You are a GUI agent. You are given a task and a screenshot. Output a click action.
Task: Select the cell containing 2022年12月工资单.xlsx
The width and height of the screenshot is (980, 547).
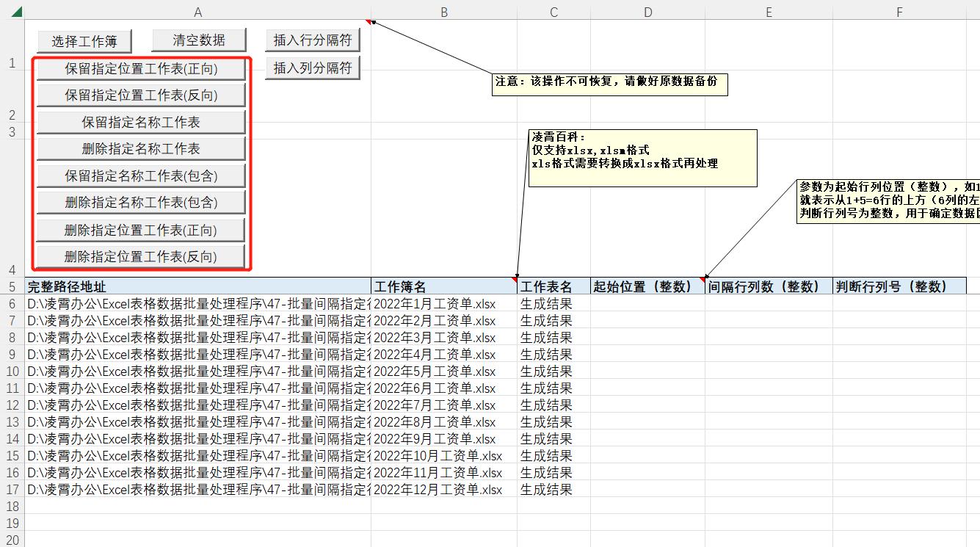(443, 489)
